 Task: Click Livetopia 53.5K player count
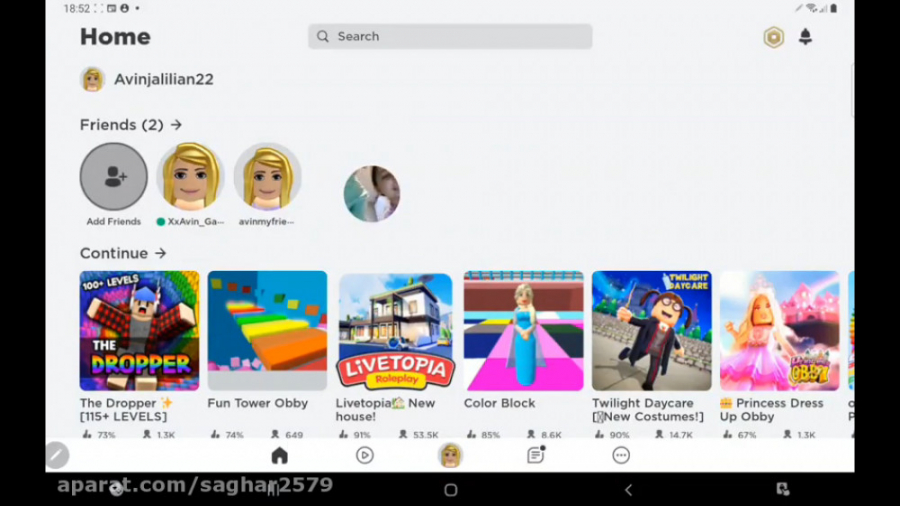[418, 435]
